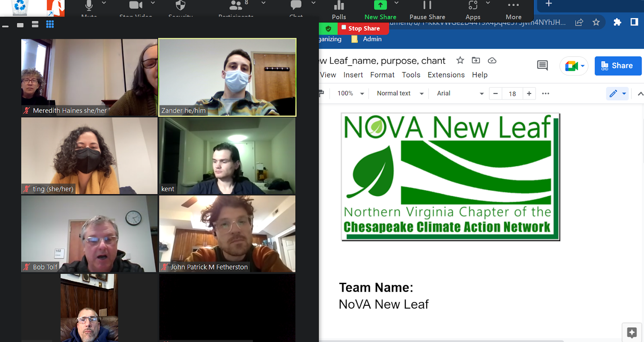Select kent video tile

point(227,156)
